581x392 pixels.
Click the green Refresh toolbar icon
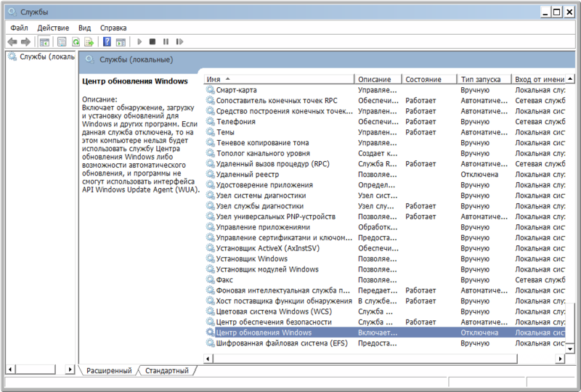76,42
